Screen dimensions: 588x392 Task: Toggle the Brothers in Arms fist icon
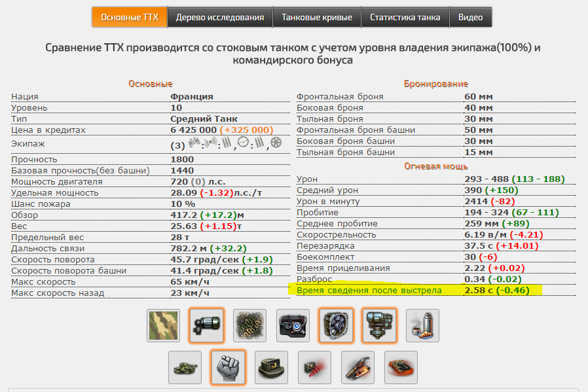(x=228, y=367)
